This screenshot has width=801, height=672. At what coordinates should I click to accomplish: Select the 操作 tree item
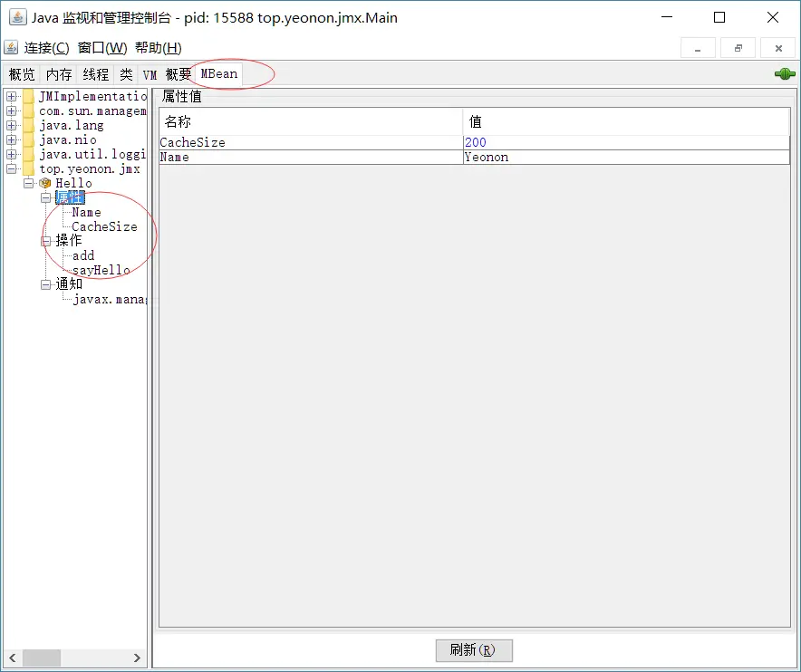click(x=69, y=241)
